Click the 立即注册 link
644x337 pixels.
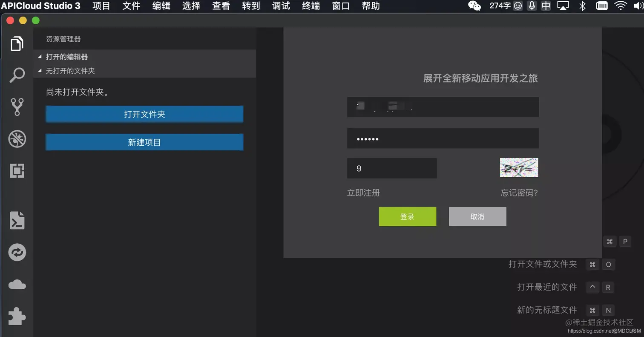coord(363,193)
